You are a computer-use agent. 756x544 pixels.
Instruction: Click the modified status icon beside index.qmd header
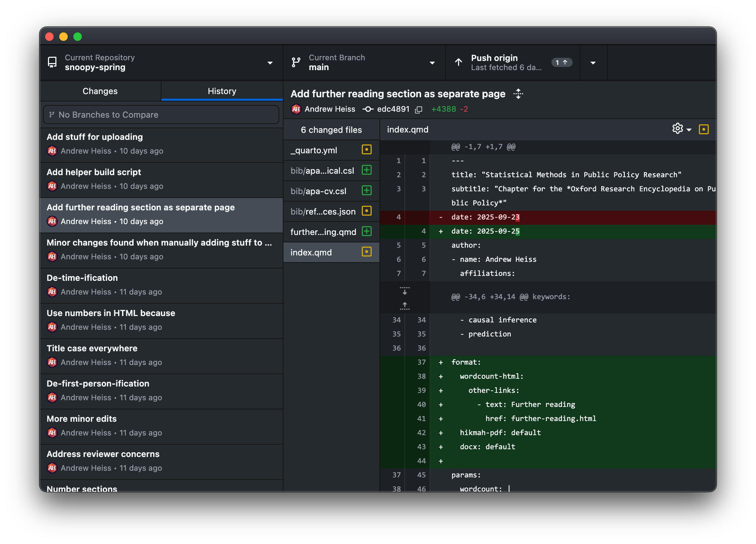pyautogui.click(x=703, y=129)
